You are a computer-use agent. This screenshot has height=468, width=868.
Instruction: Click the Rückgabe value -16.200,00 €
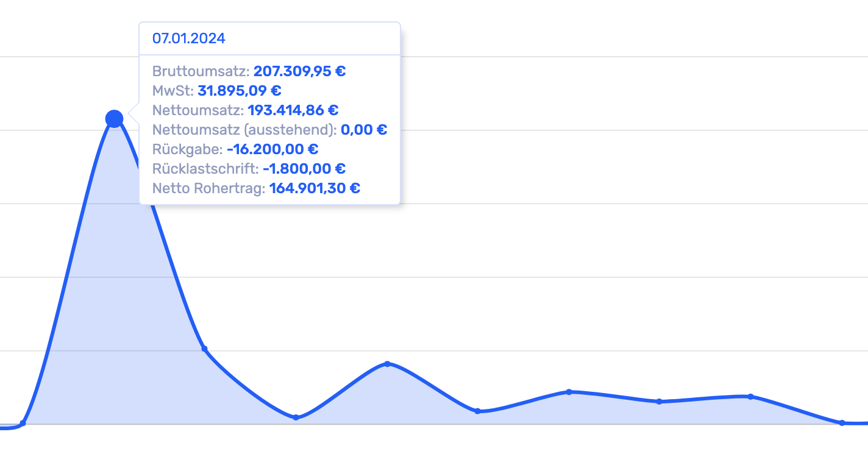coord(272,149)
